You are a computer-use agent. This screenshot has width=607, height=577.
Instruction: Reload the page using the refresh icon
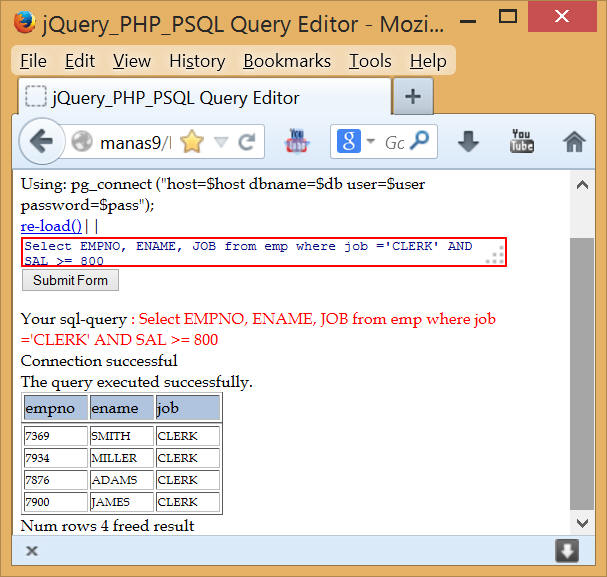(247, 142)
